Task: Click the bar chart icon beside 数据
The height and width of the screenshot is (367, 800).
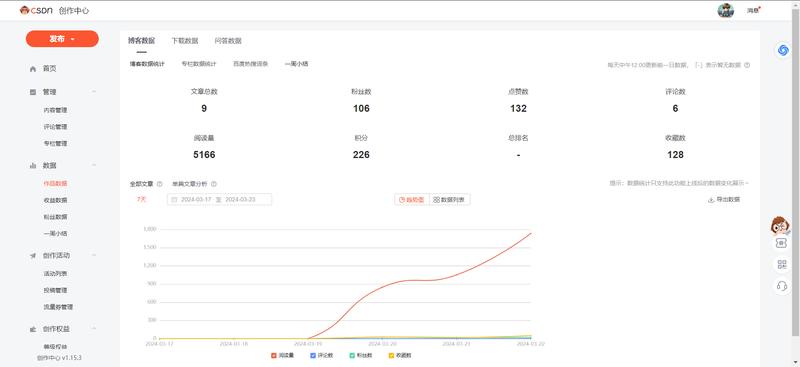Action: [x=33, y=166]
